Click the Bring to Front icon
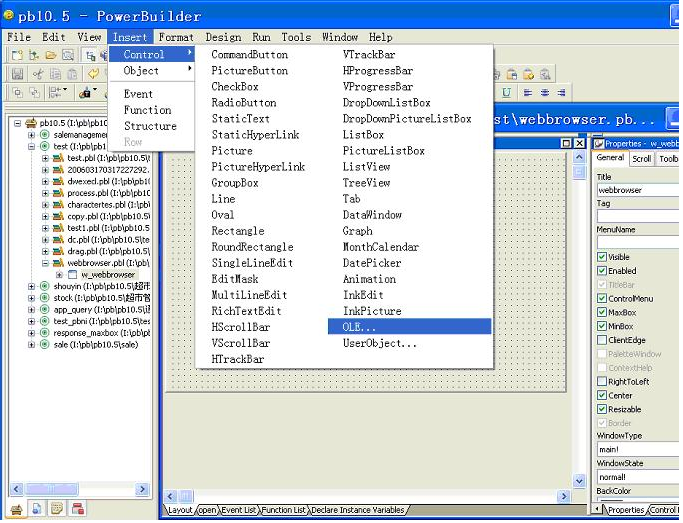This screenshot has width=683, height=523. [17, 92]
